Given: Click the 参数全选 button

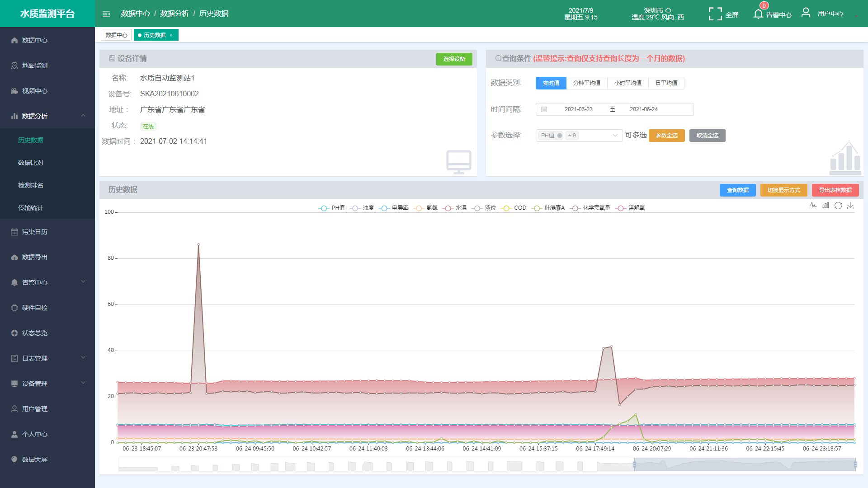Looking at the screenshot, I should tap(666, 136).
